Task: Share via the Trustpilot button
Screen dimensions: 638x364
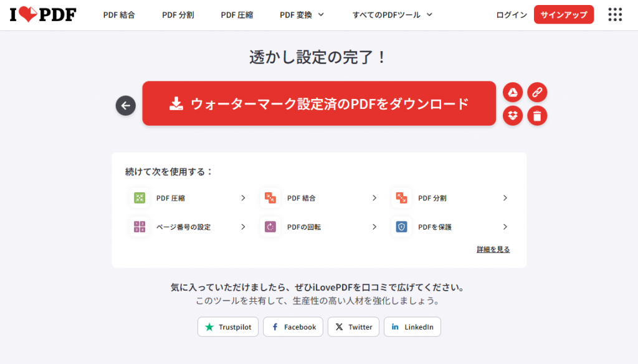Action: 228,327
